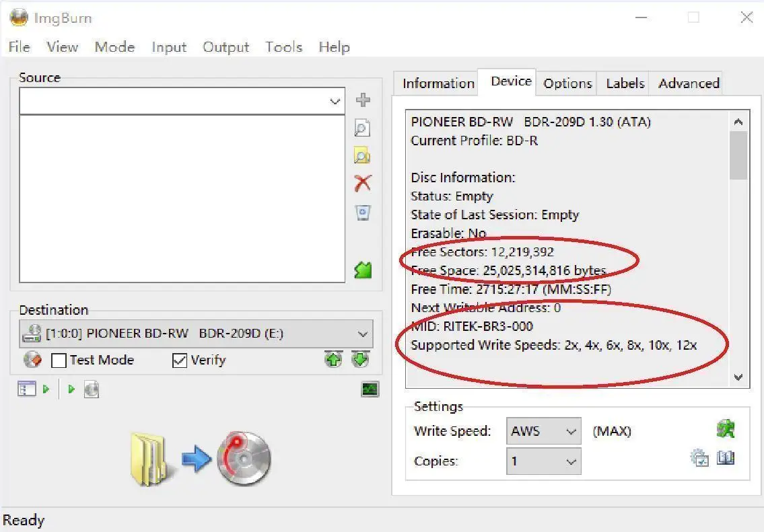
Task: Switch to the Information tab
Action: tap(438, 83)
